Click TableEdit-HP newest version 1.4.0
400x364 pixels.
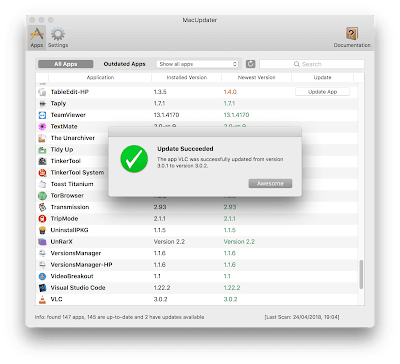230,92
